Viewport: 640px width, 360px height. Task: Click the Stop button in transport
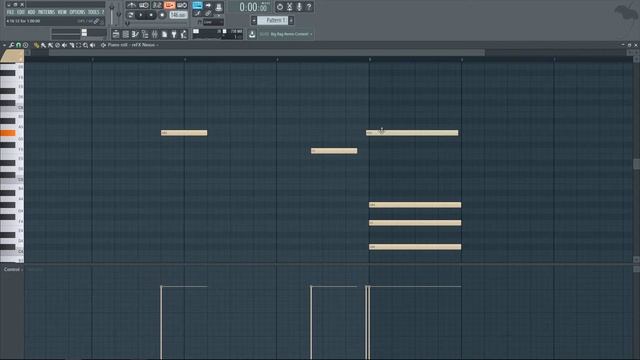tap(151, 15)
